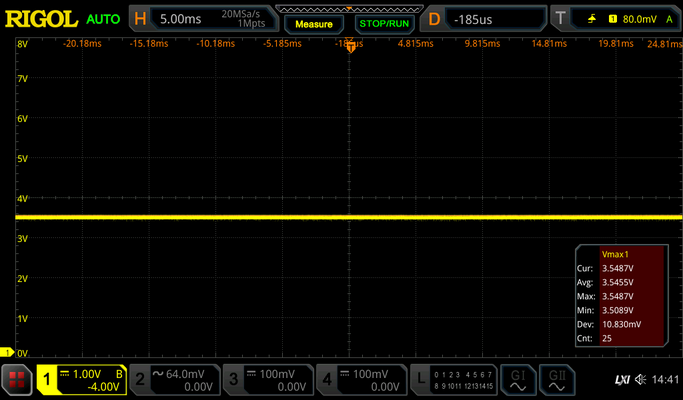Toggle channel 4 on

click(327, 380)
